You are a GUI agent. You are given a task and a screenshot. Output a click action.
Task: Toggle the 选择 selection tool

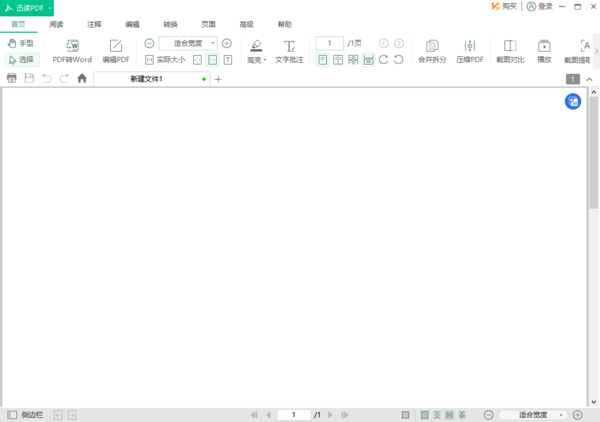tap(21, 60)
